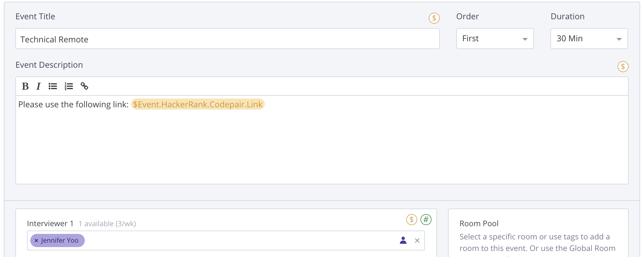
Task: Click the green hash tag icon
Action: (x=426, y=220)
